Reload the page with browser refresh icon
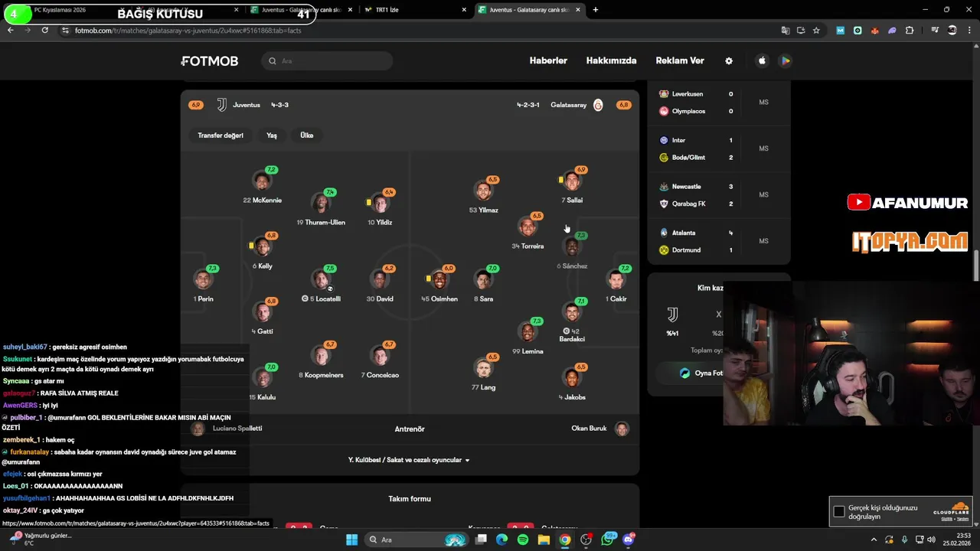 (x=45, y=30)
